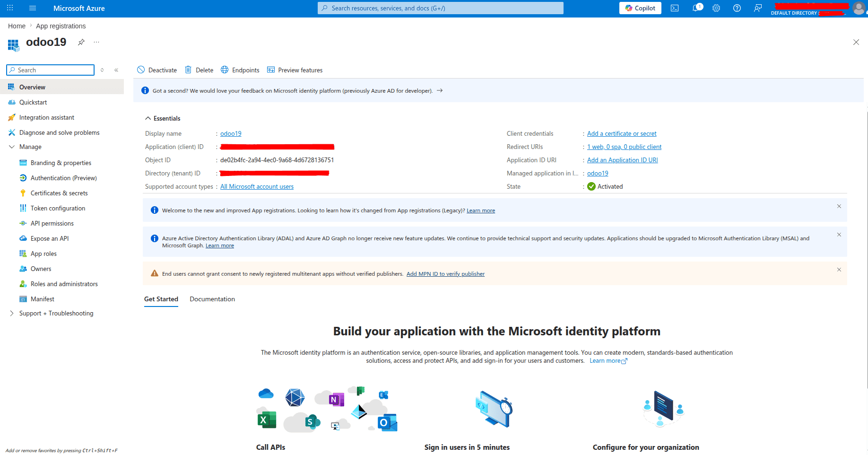868x455 pixels.
Task: Go to App registrations breadcrumb
Action: (61, 26)
